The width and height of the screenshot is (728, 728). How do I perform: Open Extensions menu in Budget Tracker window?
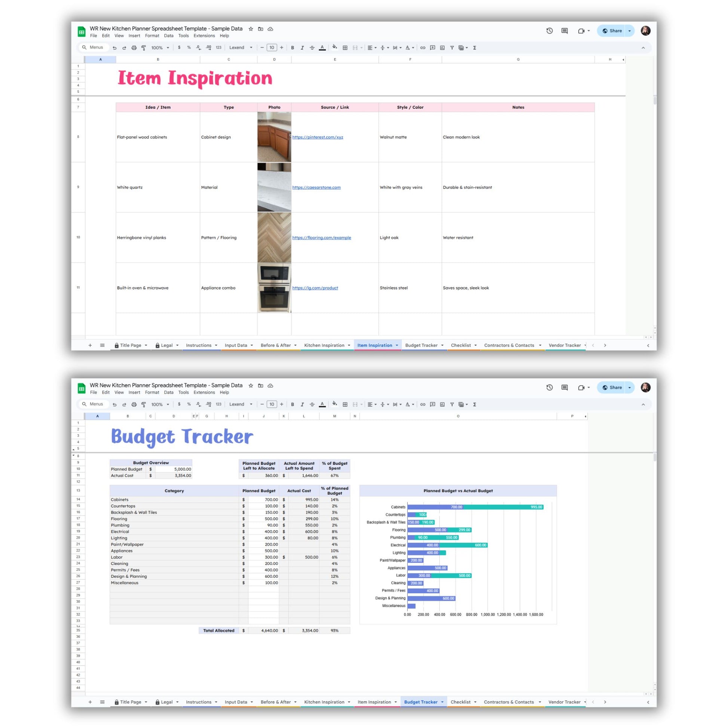204,392
